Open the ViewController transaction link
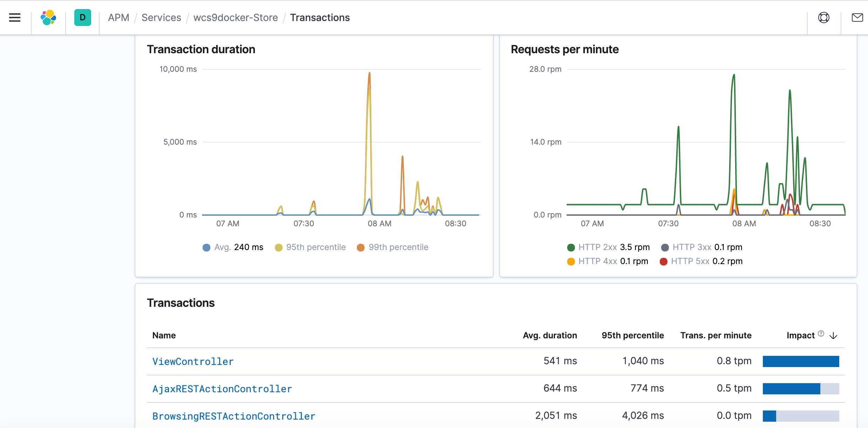This screenshot has width=868, height=428. point(193,361)
